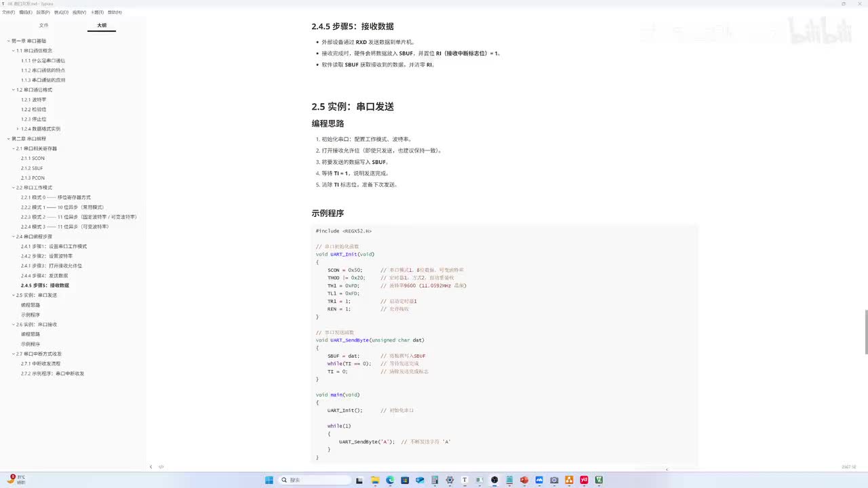Image resolution: width=868 pixels, height=488 pixels.
Task: Select 步骤1：设置串口工作模式 in outline
Action: coord(54,246)
